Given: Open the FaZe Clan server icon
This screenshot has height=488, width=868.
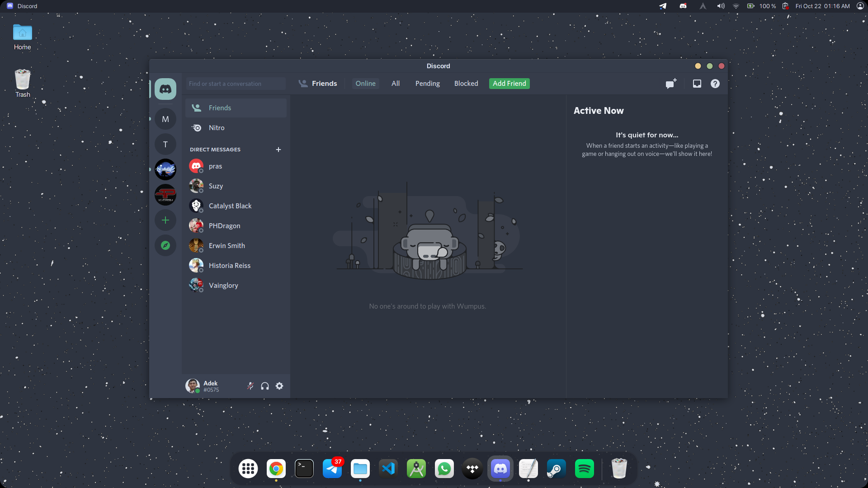Looking at the screenshot, I should click(x=165, y=195).
